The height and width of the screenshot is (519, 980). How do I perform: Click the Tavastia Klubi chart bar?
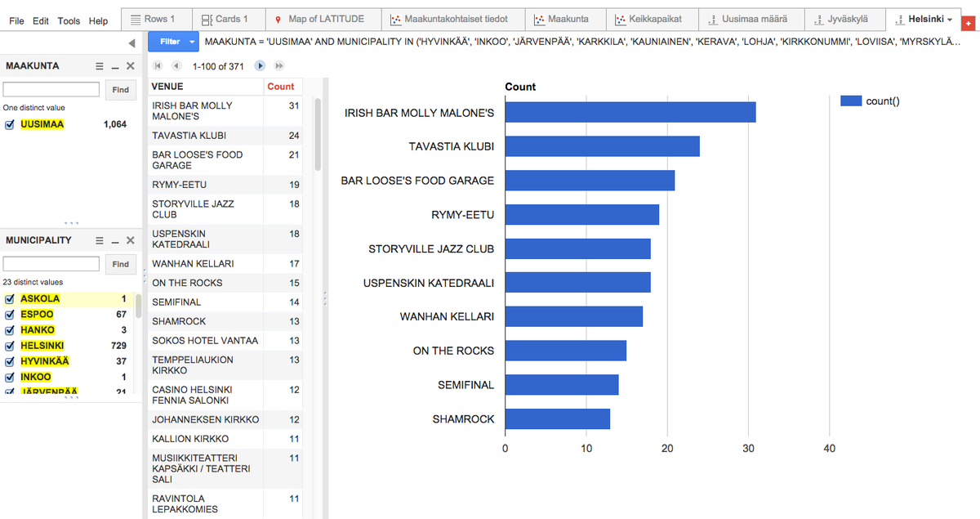pos(603,146)
